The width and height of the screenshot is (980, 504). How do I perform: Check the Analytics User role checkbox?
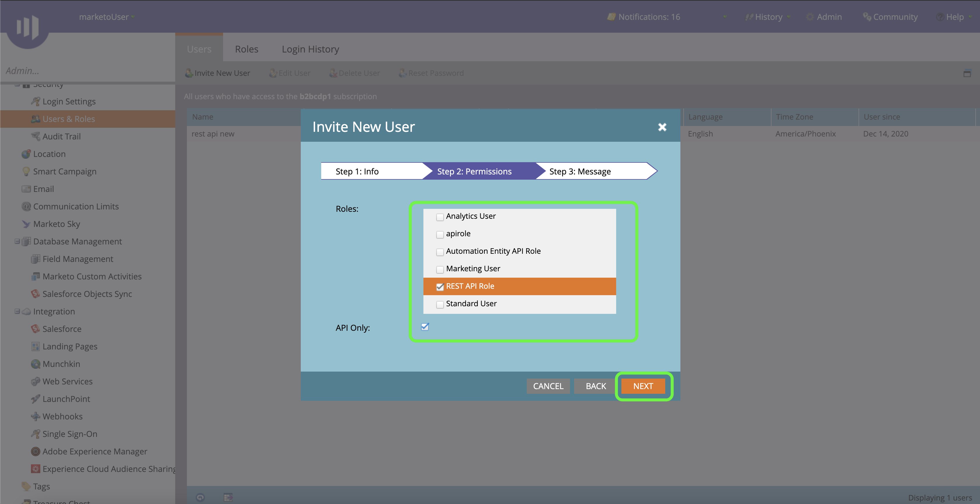(x=440, y=217)
